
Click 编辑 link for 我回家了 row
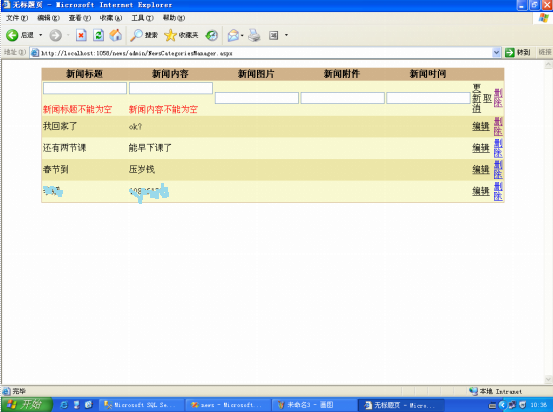coord(481,126)
